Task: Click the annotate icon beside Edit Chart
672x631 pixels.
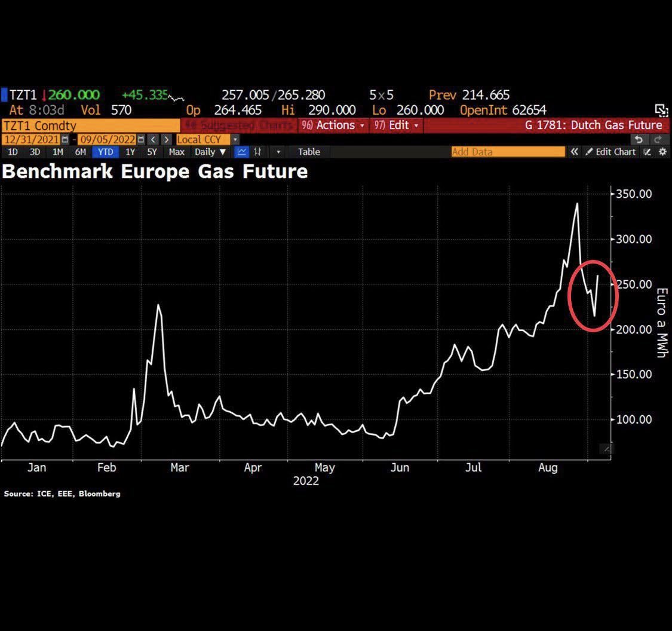Action: tap(647, 152)
